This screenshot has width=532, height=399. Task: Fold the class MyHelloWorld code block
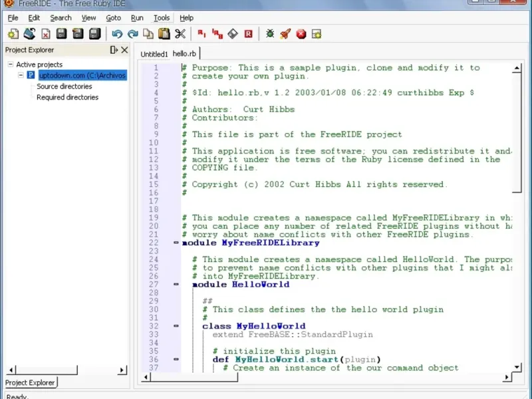[176, 327]
